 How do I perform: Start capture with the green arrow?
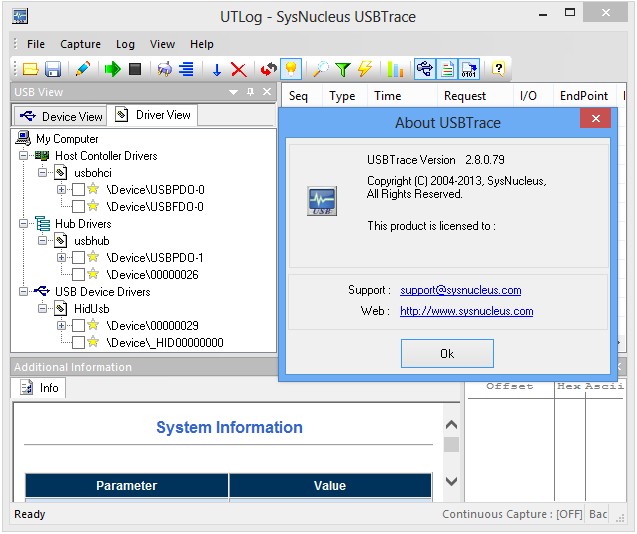(113, 69)
